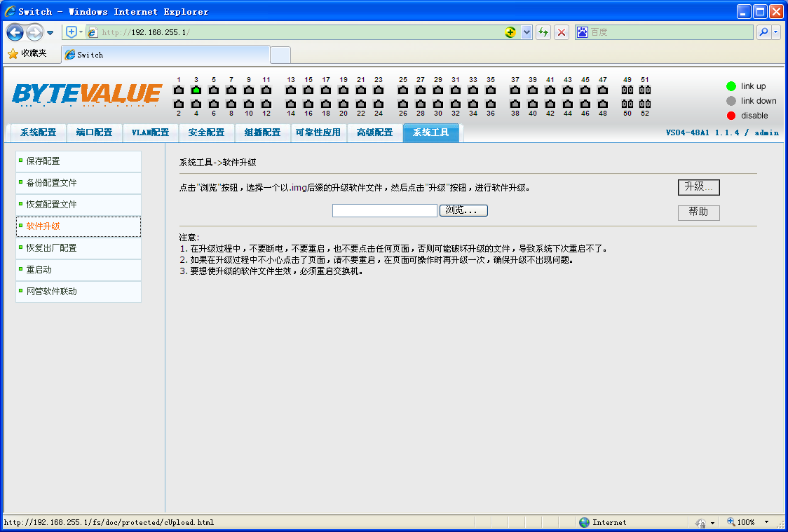Select port 48 icon on switch panel
Image resolution: width=788 pixels, height=532 pixels.
[603, 104]
